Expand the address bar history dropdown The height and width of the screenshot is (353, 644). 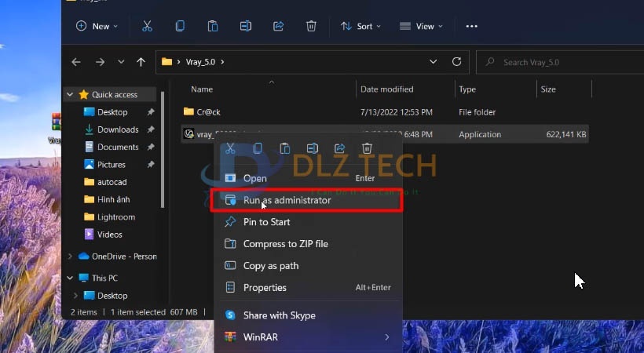pos(433,61)
